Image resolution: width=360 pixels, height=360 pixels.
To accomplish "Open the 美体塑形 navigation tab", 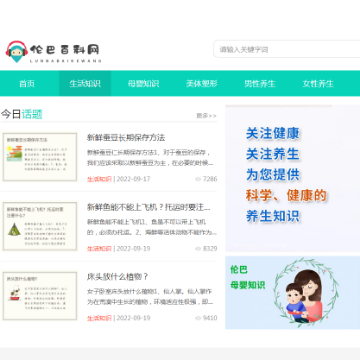I will tap(202, 83).
